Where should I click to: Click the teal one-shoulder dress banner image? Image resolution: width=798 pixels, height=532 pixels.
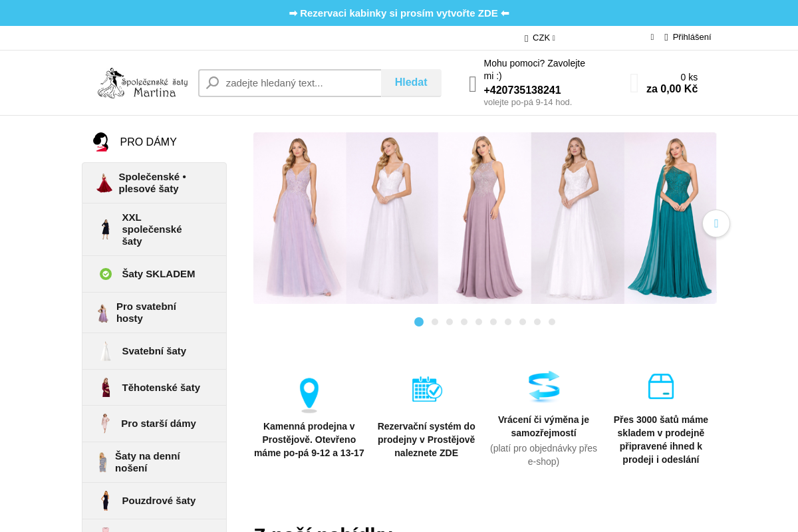point(670,218)
